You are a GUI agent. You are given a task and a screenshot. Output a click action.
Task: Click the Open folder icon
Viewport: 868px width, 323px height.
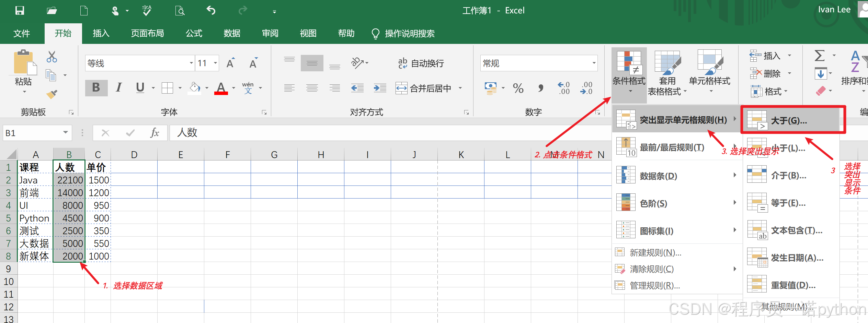pos(52,11)
